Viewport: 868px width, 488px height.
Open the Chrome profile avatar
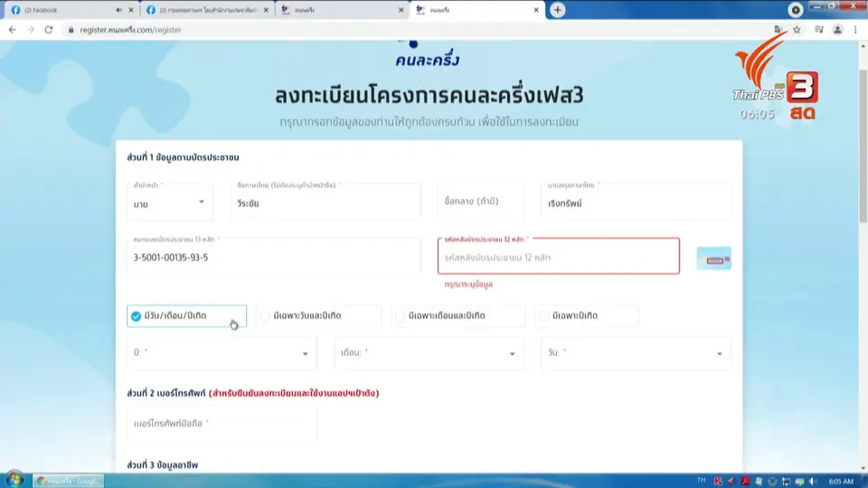[x=837, y=30]
